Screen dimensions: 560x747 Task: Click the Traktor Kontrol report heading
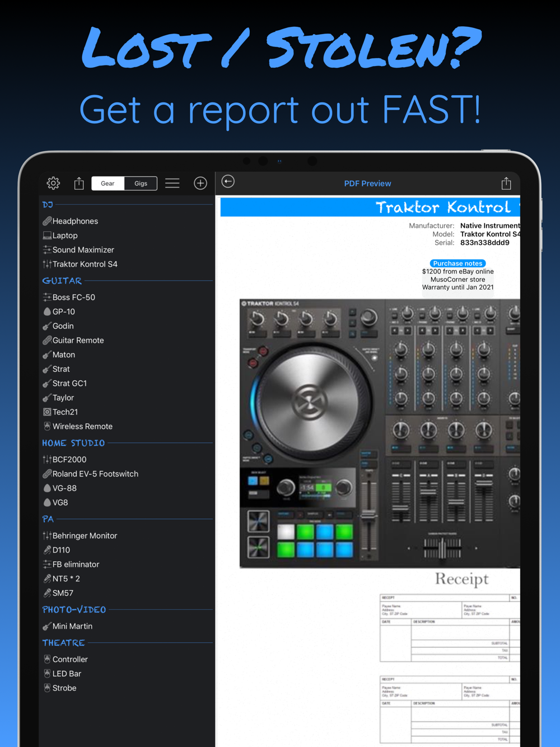click(447, 207)
